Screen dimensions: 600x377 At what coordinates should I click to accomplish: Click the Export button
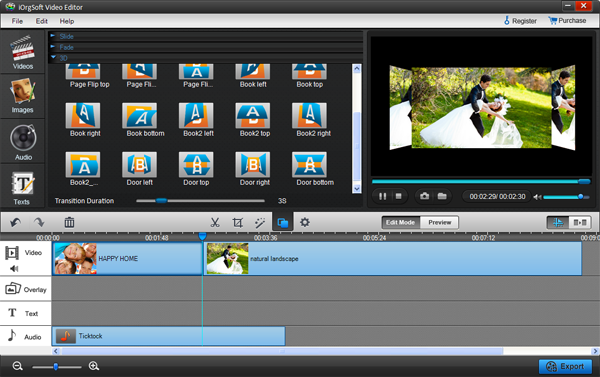pyautogui.click(x=565, y=366)
